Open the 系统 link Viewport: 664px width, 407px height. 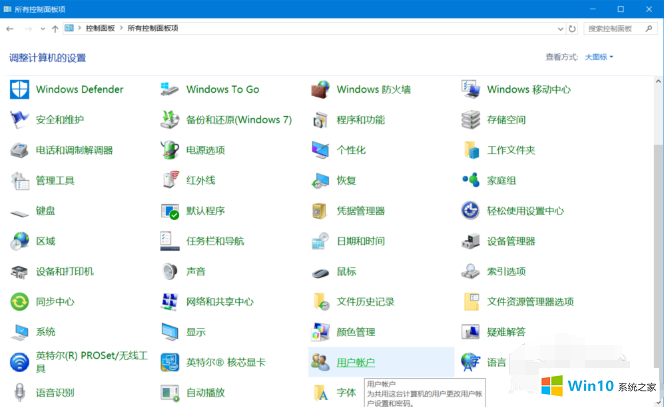(46, 332)
